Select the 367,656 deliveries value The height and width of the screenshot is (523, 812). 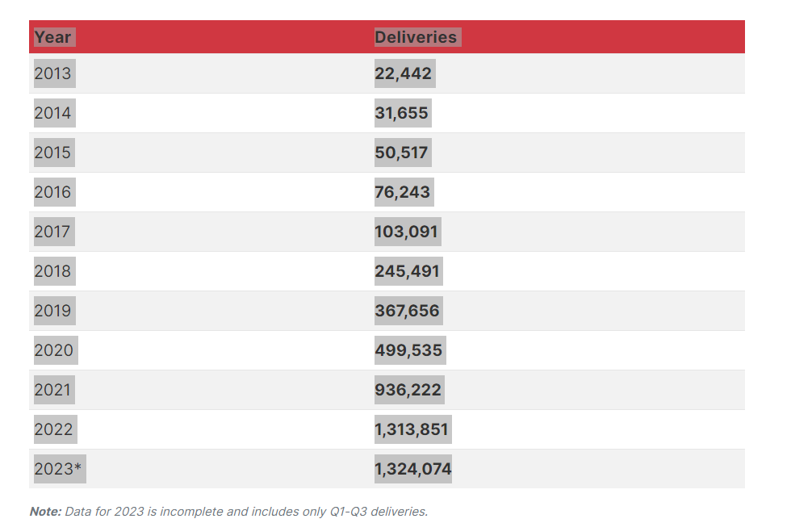pos(408,311)
